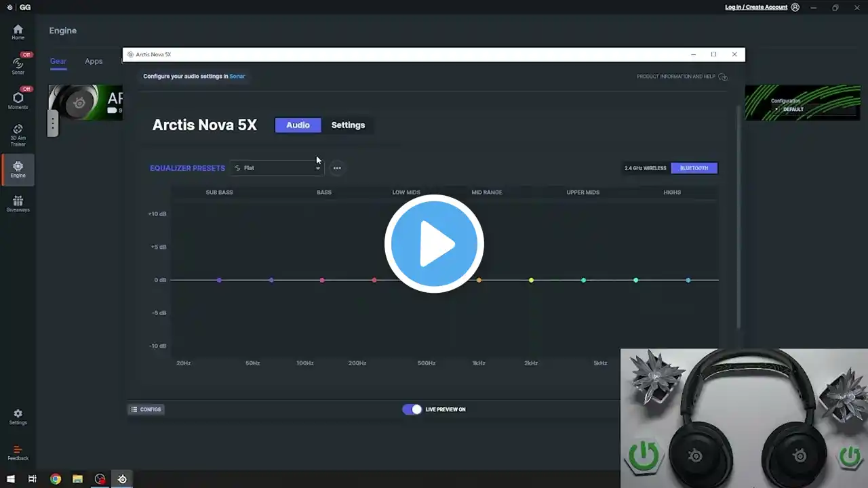
Task: Click the 0 dB axis label
Action: coord(160,280)
